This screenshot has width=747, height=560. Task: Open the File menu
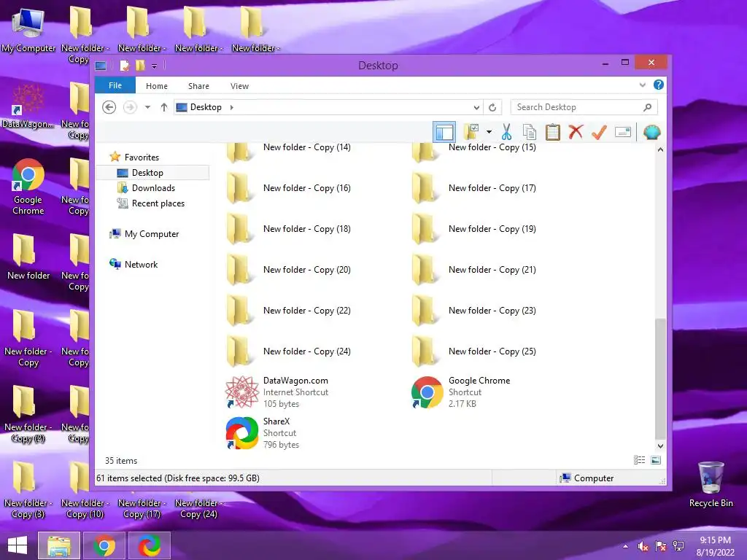tap(115, 85)
